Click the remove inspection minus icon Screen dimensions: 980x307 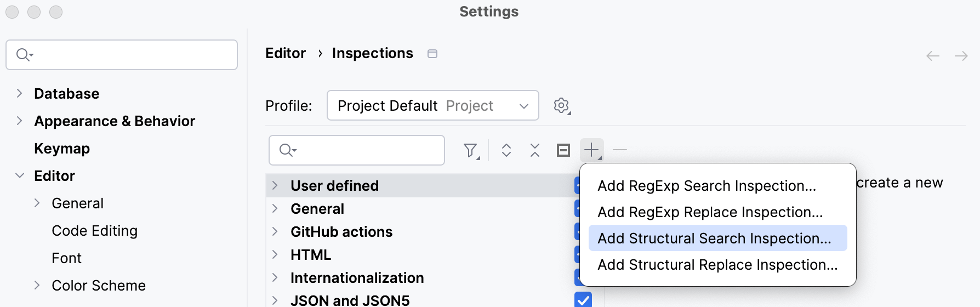coord(620,150)
